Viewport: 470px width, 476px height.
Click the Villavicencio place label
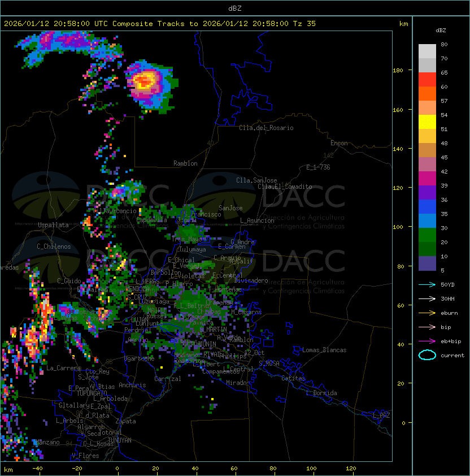(115, 211)
